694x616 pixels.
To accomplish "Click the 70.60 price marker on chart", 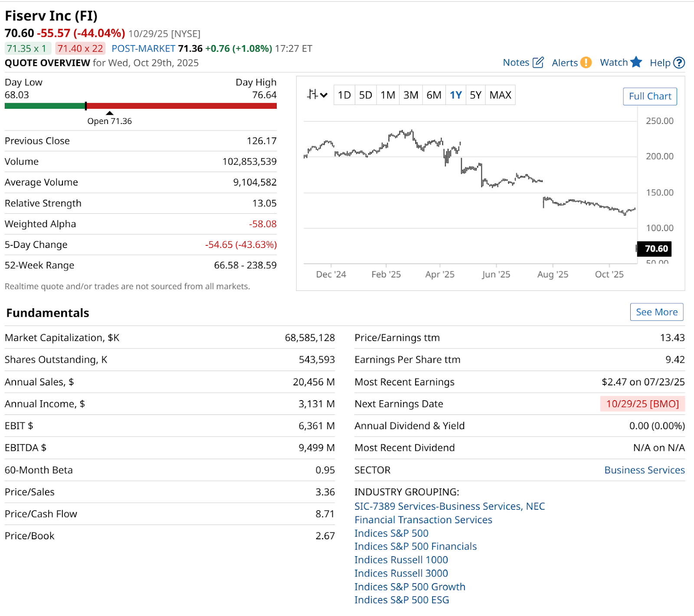I will [656, 249].
